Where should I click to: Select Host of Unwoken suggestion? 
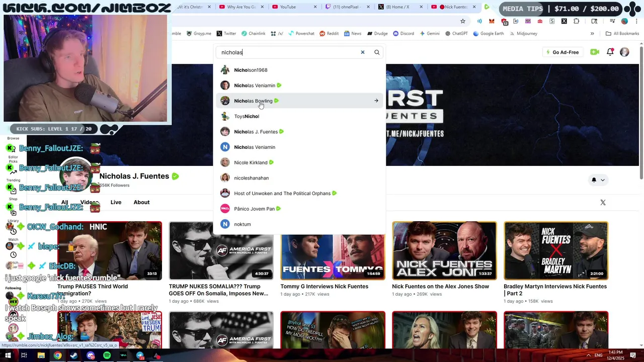(x=300, y=194)
